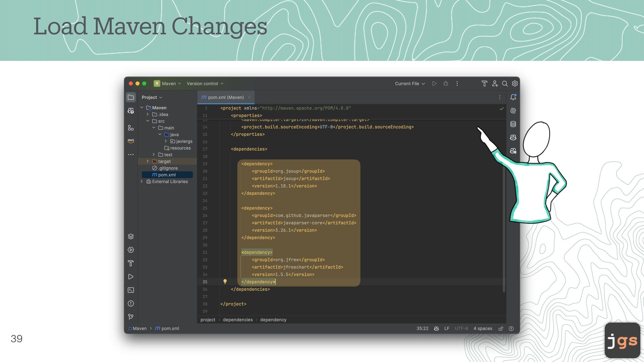Open the Project view selector dropdown

pos(152,97)
